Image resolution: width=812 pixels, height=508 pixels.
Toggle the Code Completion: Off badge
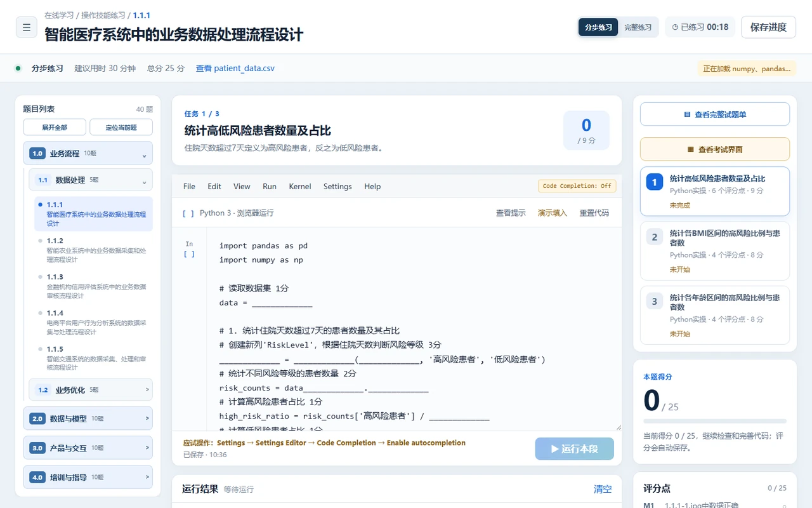tap(577, 186)
